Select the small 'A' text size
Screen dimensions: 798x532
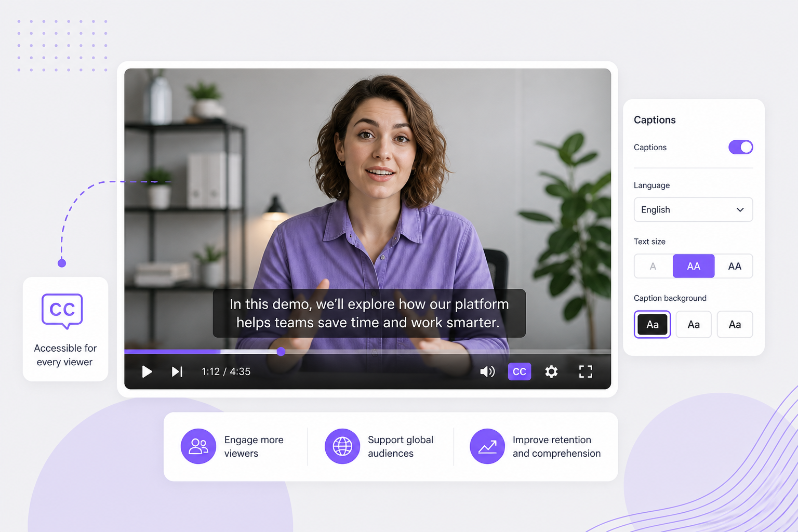[653, 266]
